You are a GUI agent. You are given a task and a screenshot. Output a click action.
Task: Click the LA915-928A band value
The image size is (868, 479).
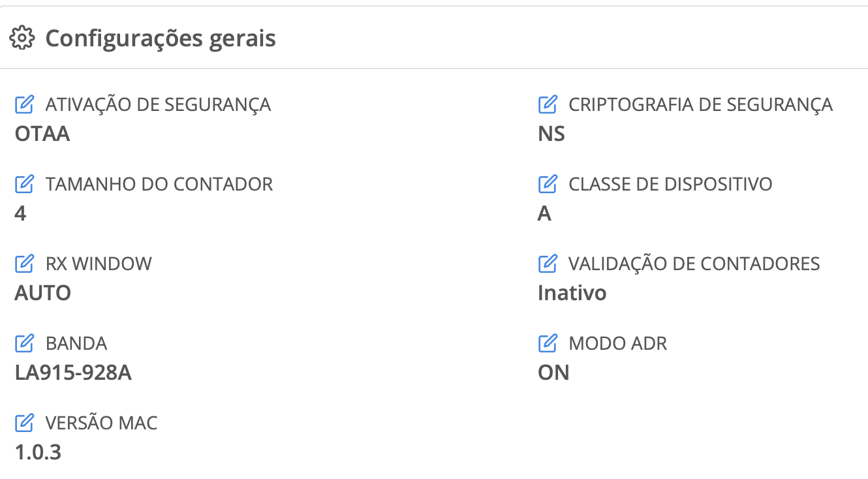(x=73, y=373)
